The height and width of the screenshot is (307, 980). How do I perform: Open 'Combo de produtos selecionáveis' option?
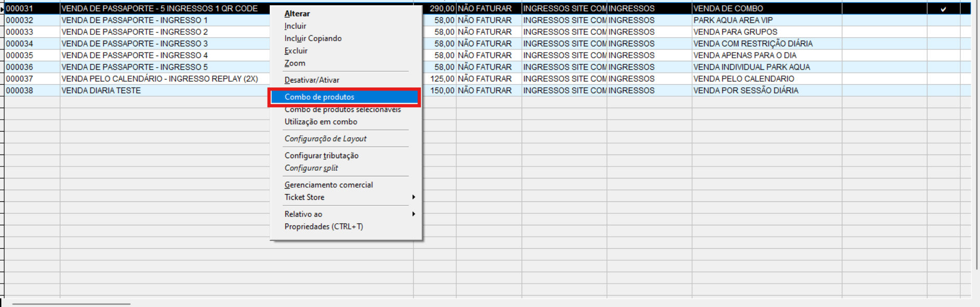pyautogui.click(x=342, y=110)
